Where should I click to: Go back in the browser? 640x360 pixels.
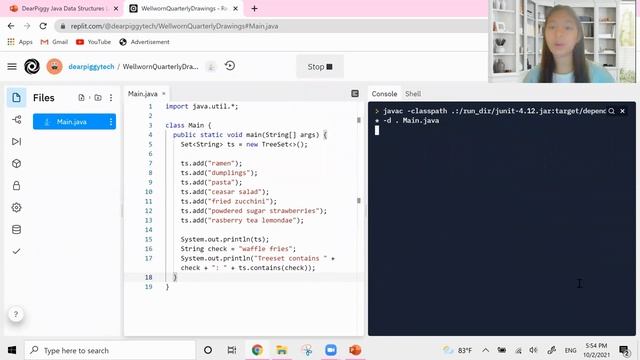click(11, 26)
